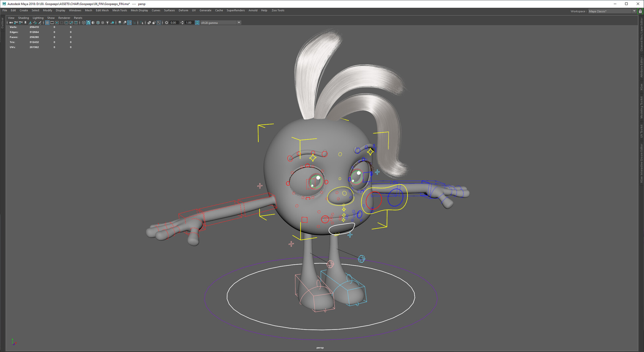Viewport: 644px width, 352px height.
Task: Click Screen Space Ambient Occlusion icon
Action: [x=119, y=22]
